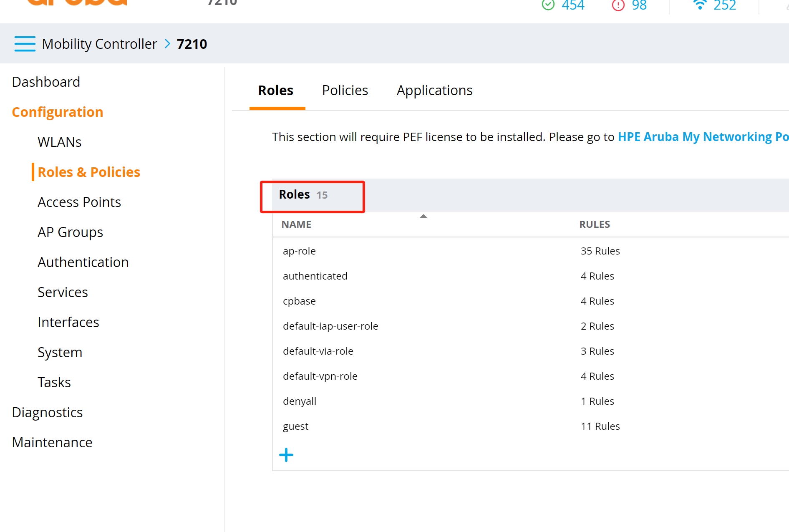The width and height of the screenshot is (789, 532).
Task: Open the Authentication menu item
Action: pyautogui.click(x=83, y=262)
